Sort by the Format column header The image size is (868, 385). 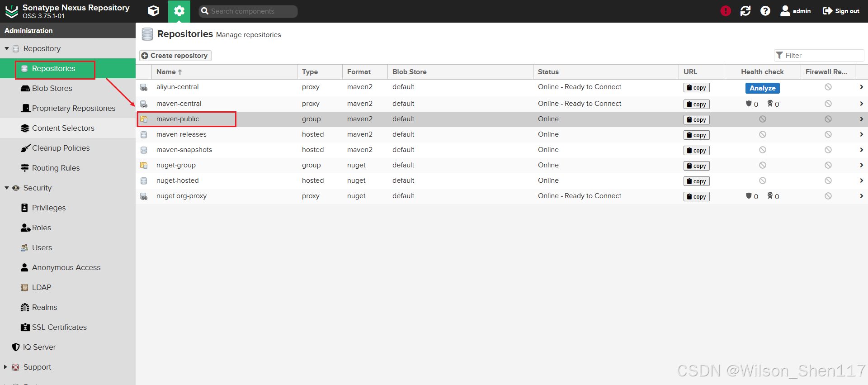click(365, 72)
